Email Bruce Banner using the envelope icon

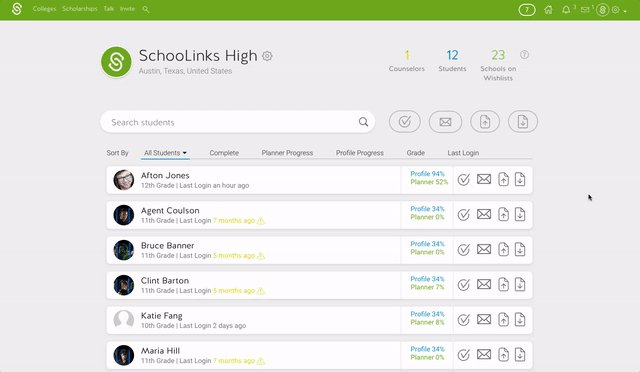484,249
